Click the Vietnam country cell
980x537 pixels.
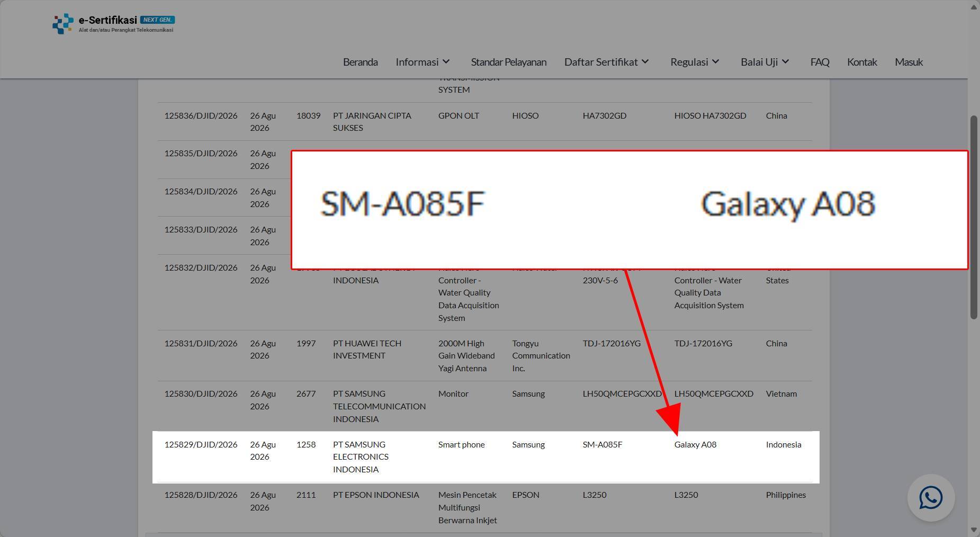781,393
